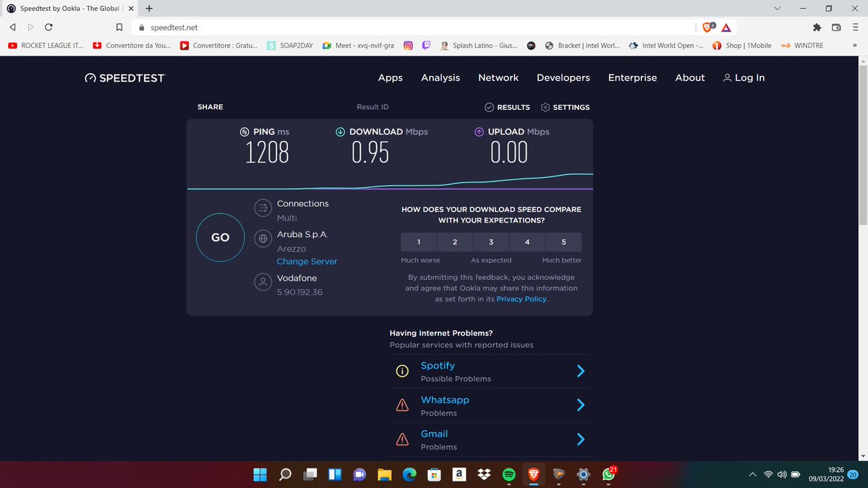This screenshot has width=868, height=488.
Task: Open Spotify from the Windows taskbar
Action: pyautogui.click(x=509, y=474)
